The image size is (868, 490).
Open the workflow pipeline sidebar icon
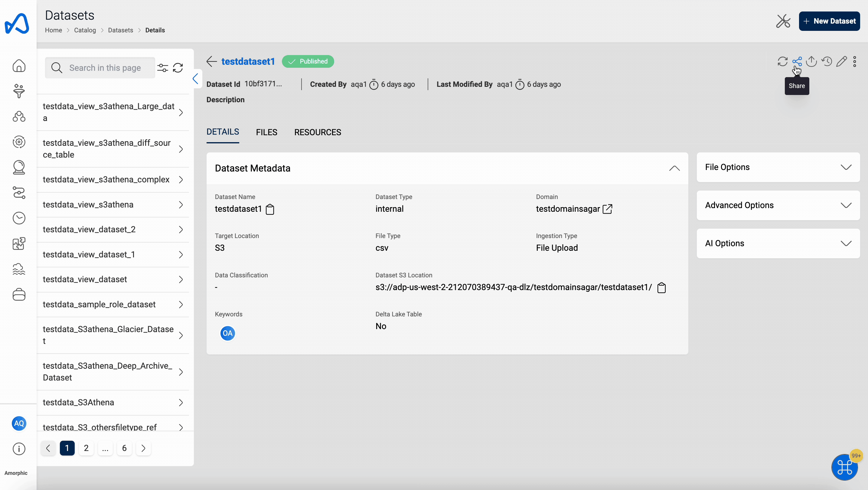pos(19,193)
